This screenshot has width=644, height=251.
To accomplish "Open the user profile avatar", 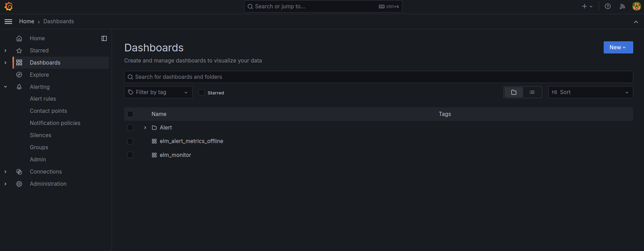I will pos(636,6).
